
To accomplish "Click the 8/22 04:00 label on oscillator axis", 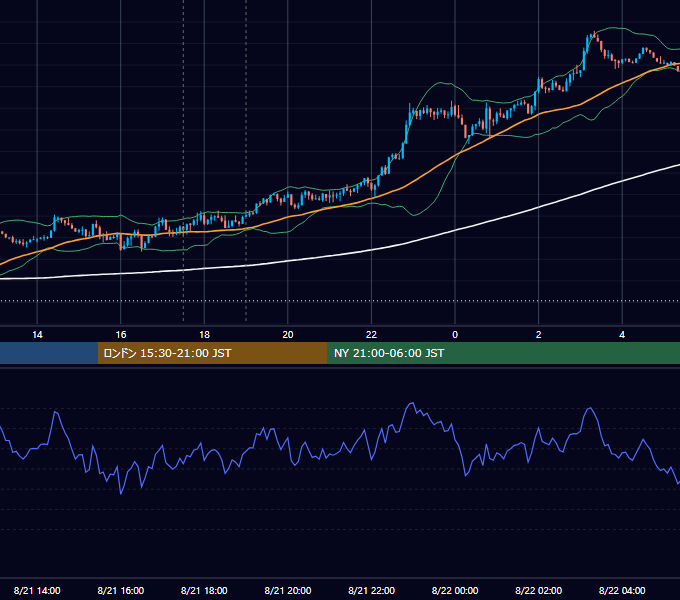I will pos(622,590).
